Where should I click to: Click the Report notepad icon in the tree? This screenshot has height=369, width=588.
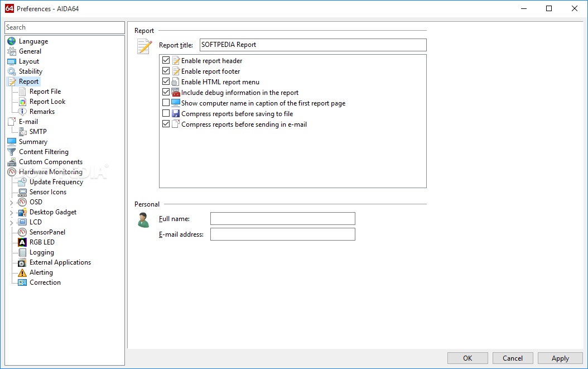(x=12, y=82)
